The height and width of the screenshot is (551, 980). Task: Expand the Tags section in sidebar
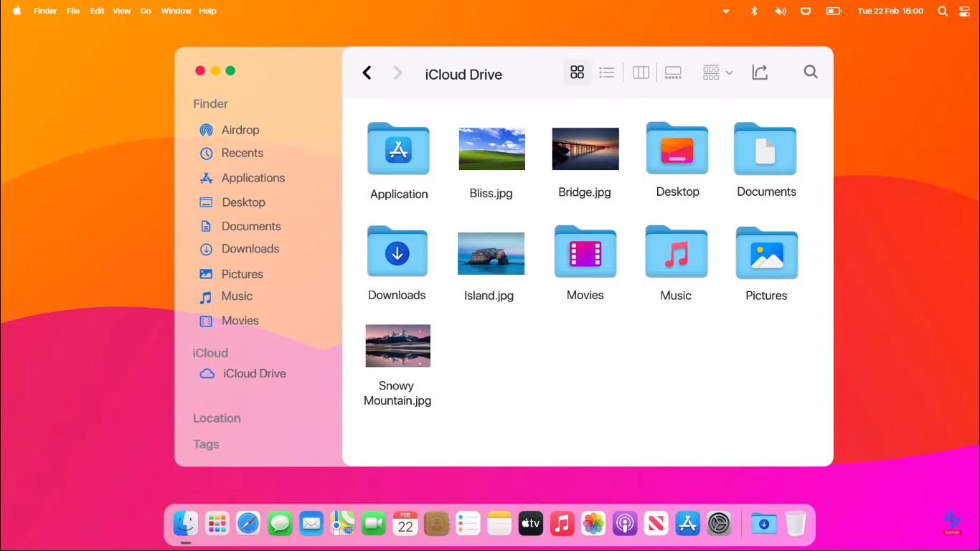point(206,444)
